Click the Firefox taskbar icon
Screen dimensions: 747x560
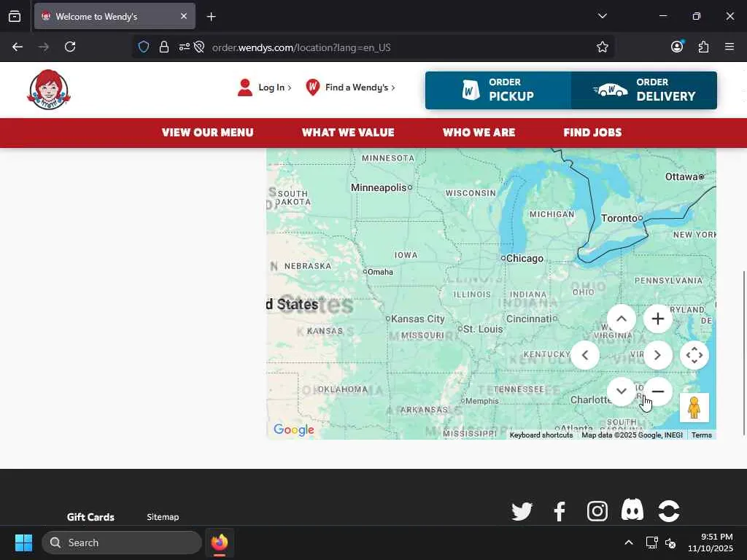(x=220, y=542)
